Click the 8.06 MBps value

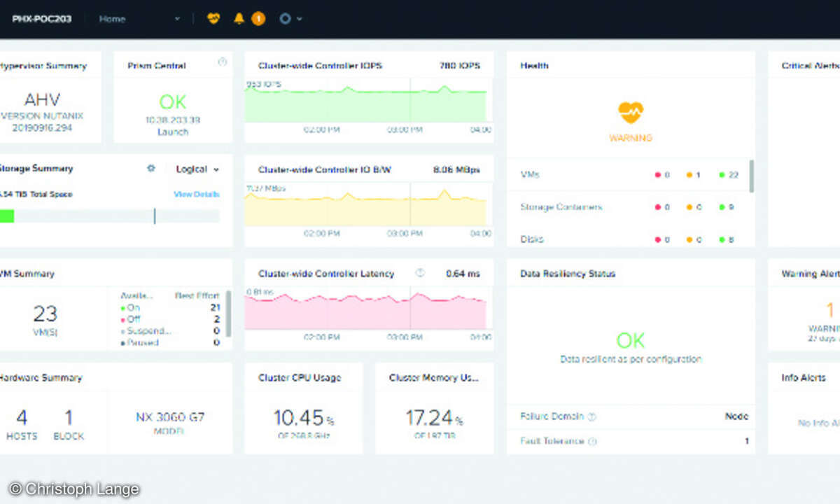[456, 169]
